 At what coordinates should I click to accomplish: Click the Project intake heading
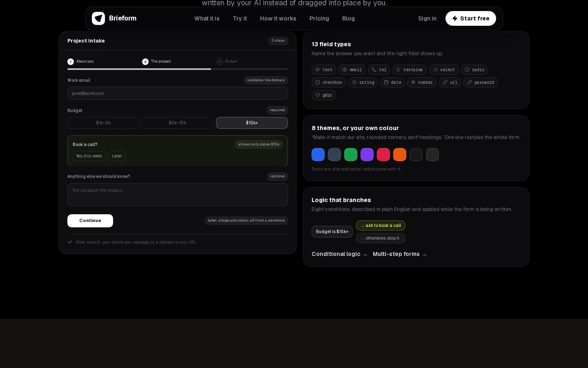(86, 41)
